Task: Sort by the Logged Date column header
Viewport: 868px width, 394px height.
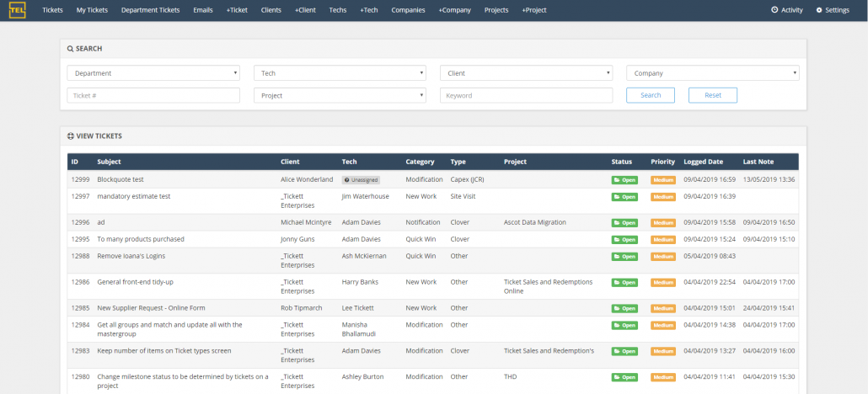Action: [703, 162]
